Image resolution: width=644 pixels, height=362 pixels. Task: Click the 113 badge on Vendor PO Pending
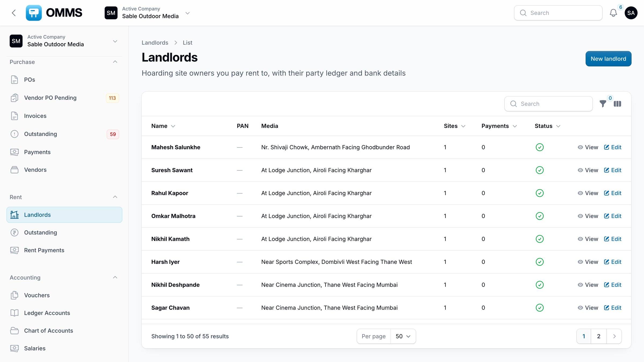click(112, 98)
